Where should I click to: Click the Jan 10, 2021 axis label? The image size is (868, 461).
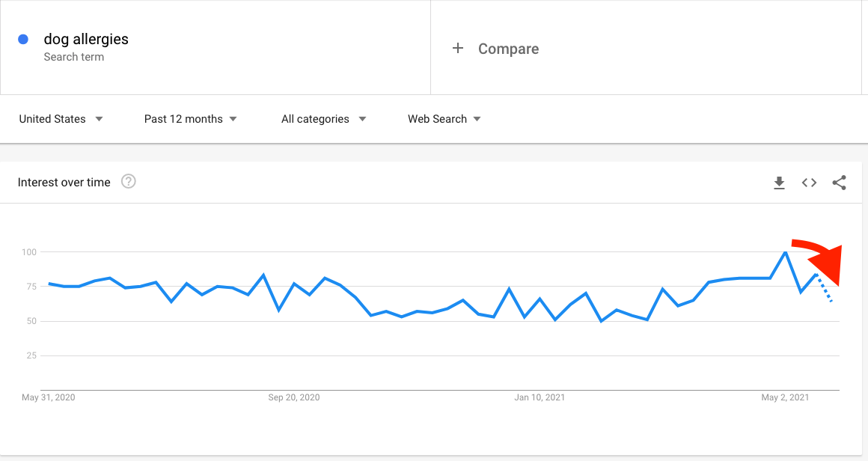[x=540, y=397]
